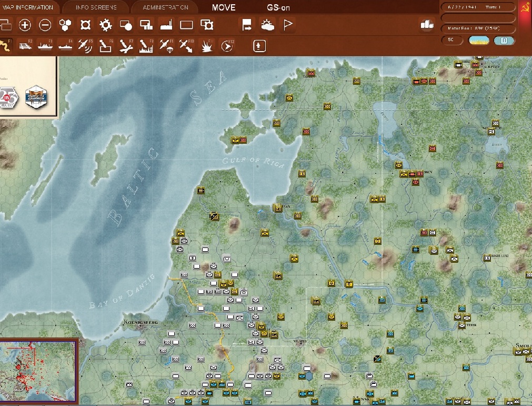Viewport: 532px width, 406px height.
Task: Toggle the ring-shaped fort icon in toolbar
Action: (x=85, y=25)
